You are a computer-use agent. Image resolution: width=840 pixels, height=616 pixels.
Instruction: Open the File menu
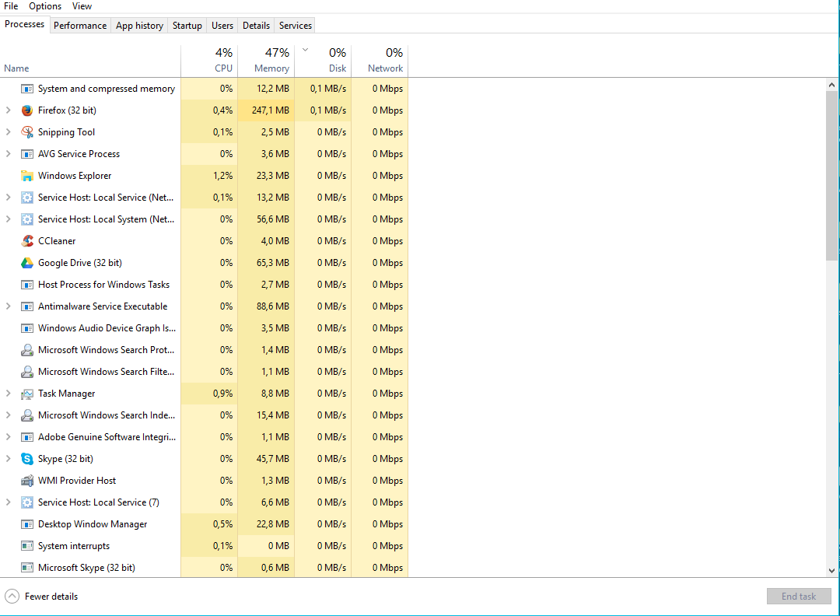pyautogui.click(x=11, y=6)
